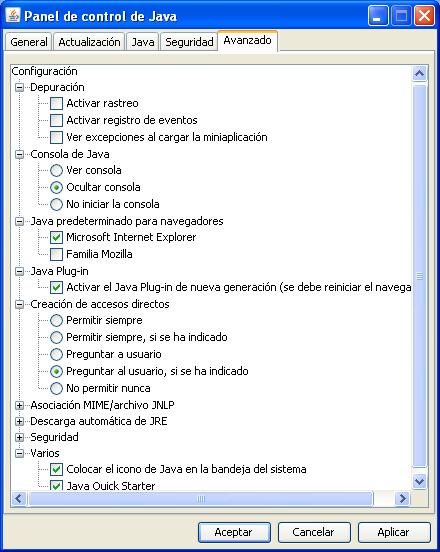Expand the Seguridad tree node
The image size is (440, 552).
tap(20, 438)
